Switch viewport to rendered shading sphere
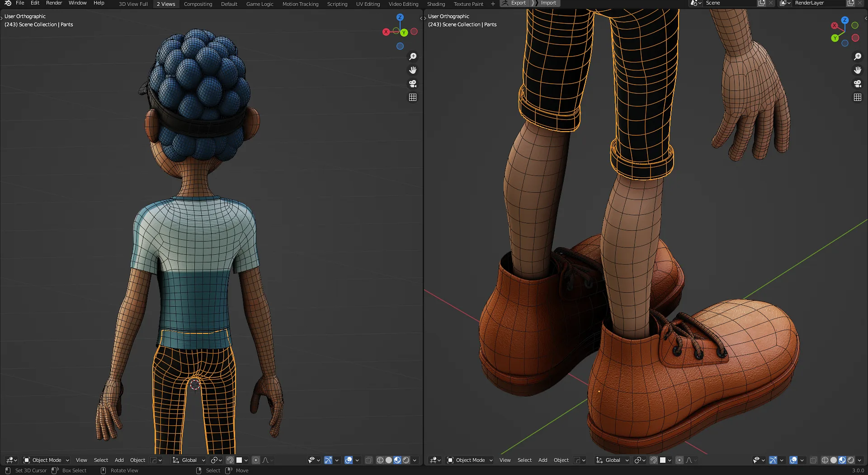 [405, 460]
